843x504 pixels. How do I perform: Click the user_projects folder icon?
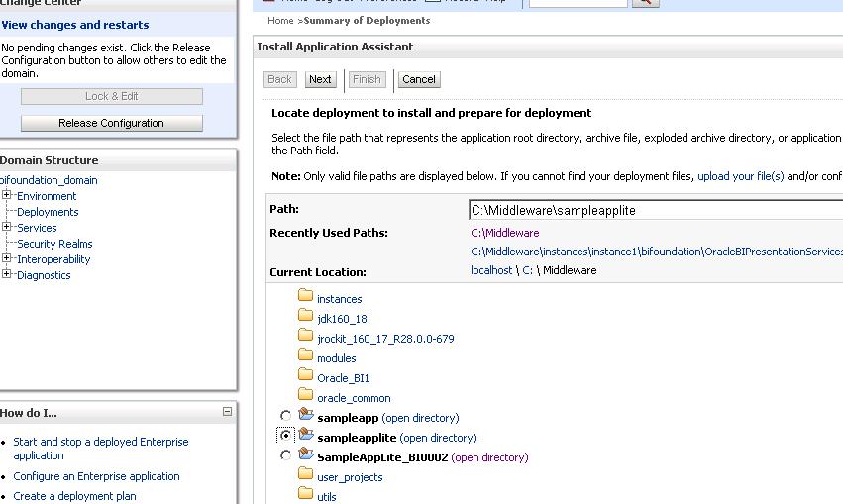click(x=305, y=473)
